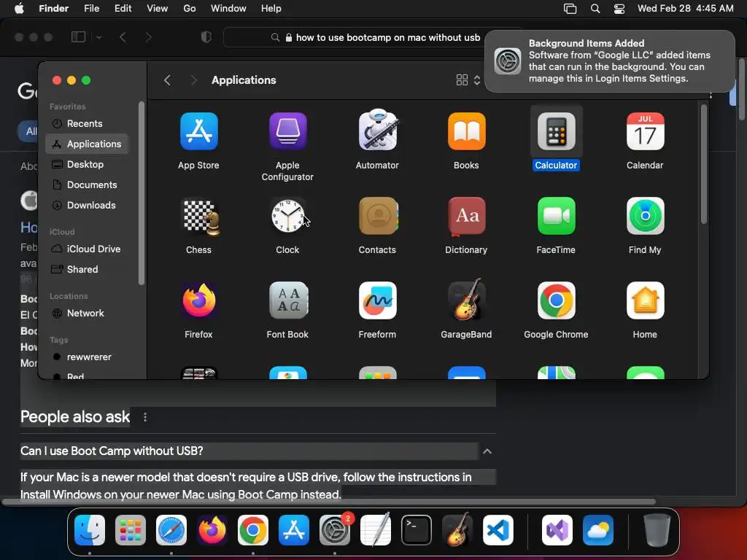Open iCloud Drive in sidebar
The image size is (747, 560).
(x=87, y=249)
